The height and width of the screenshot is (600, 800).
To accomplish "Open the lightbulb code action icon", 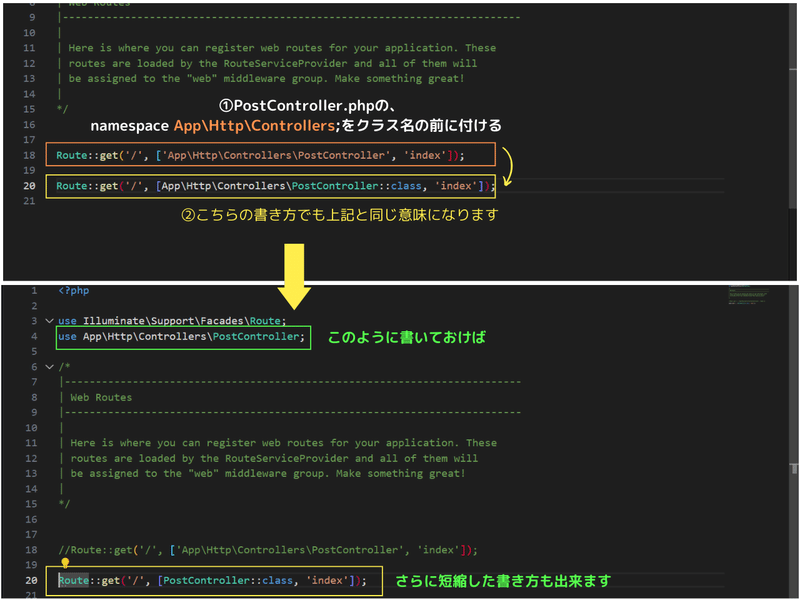I will click(x=65, y=563).
